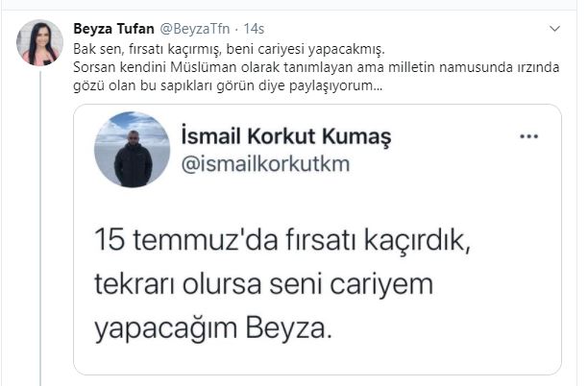Click the line 'tekrarı olursa seni cariyem'

[263, 284]
